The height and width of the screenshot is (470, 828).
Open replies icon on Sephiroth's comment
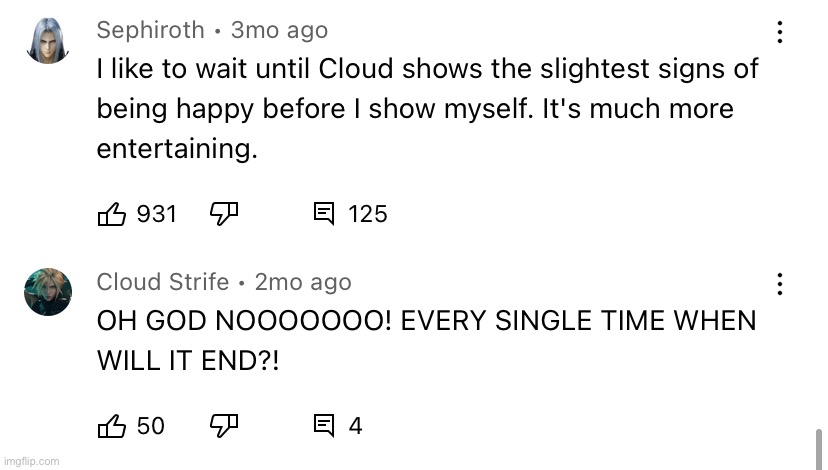tap(324, 214)
